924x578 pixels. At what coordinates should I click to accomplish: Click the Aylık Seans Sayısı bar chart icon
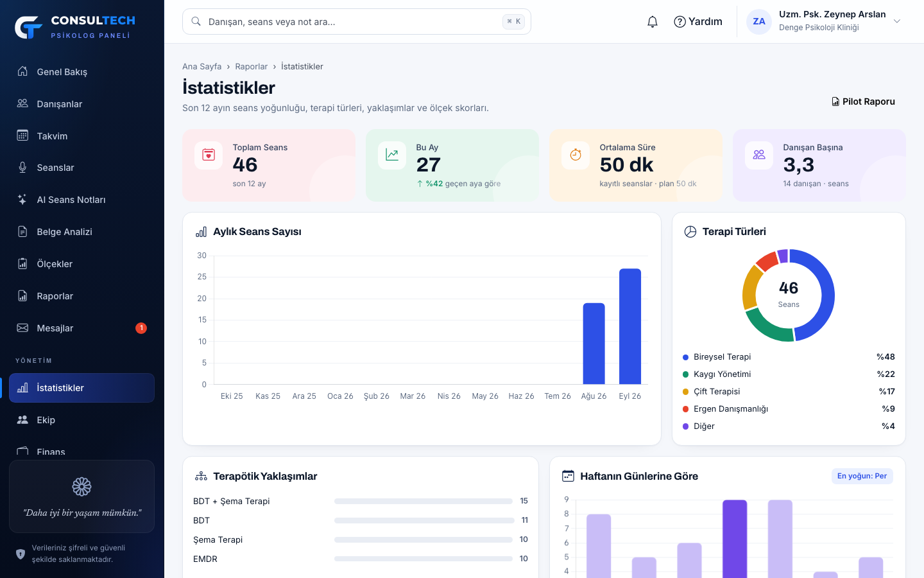click(x=201, y=232)
